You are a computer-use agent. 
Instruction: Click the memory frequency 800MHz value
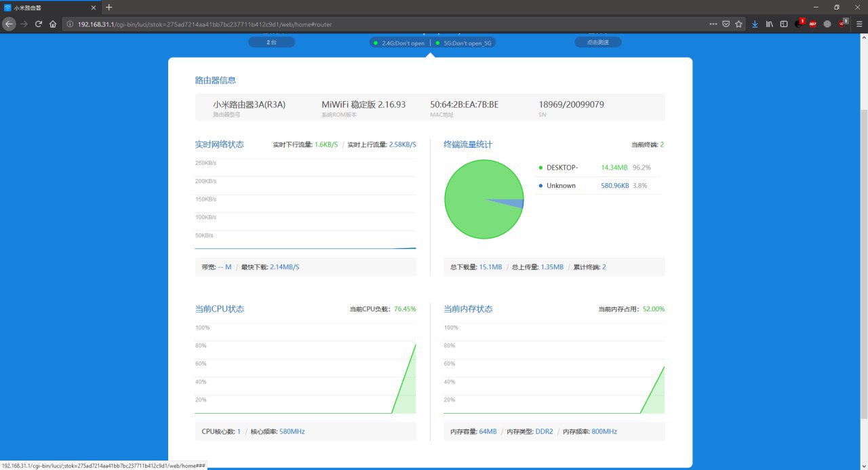tap(604, 431)
